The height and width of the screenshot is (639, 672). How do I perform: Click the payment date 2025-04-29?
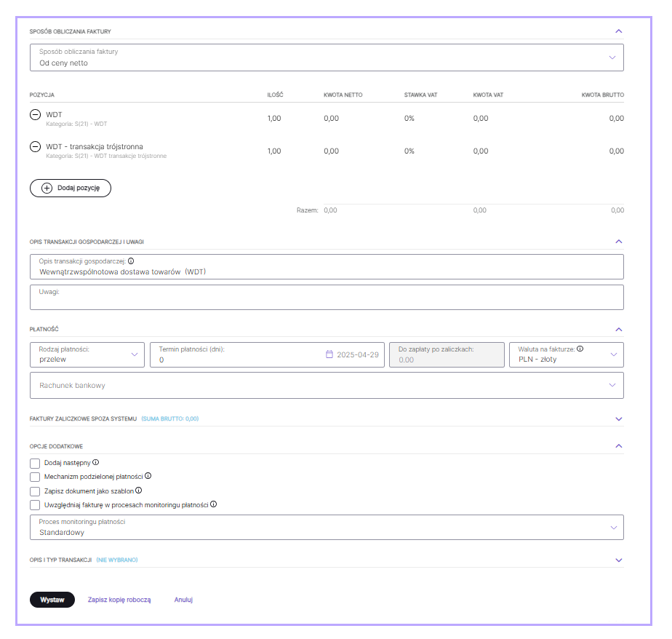coord(358,354)
